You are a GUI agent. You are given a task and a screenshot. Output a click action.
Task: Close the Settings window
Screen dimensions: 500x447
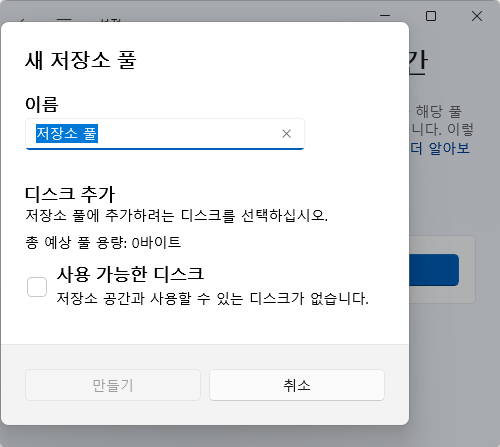(477, 16)
